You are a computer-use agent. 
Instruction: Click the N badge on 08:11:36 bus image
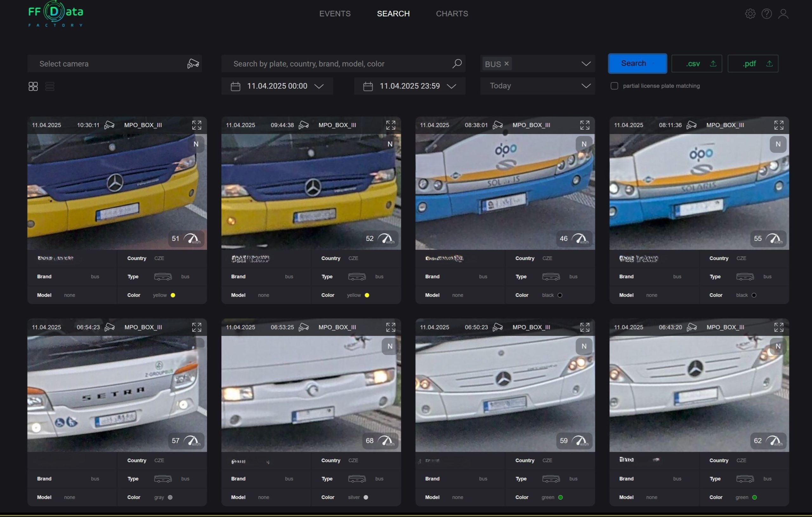pos(778,144)
